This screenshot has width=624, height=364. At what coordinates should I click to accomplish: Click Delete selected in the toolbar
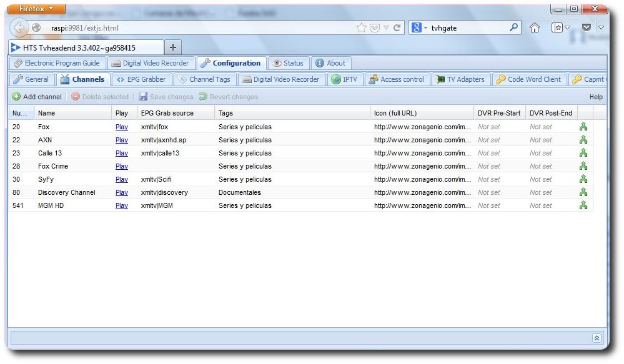pos(100,97)
